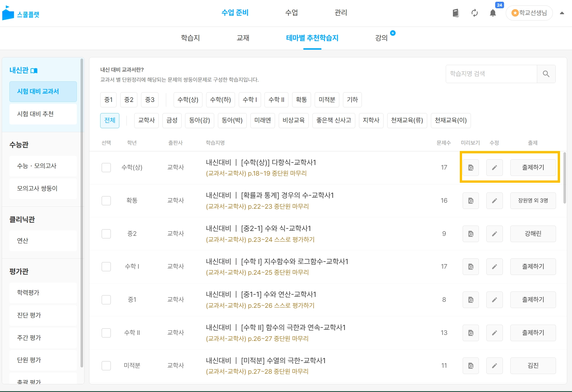The height and width of the screenshot is (392, 572).
Task: Tick the 수와 연산-교학사1 row checkbox
Action: pos(106,300)
